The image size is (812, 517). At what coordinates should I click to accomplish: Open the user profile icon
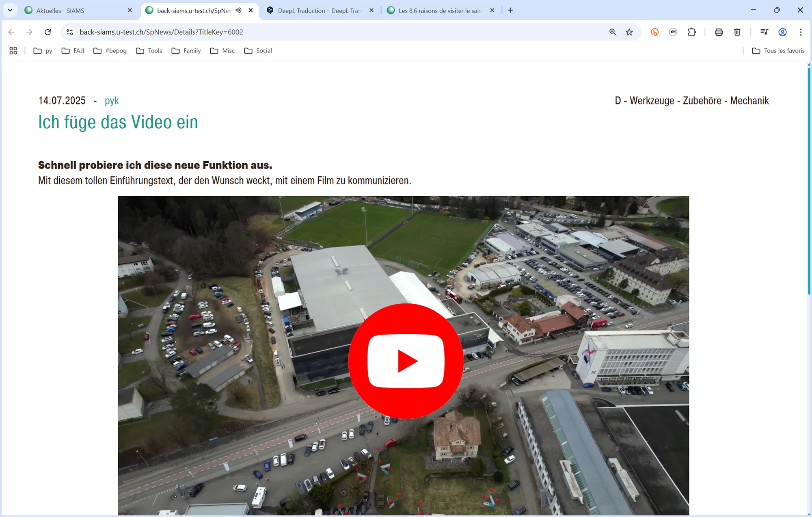point(782,32)
